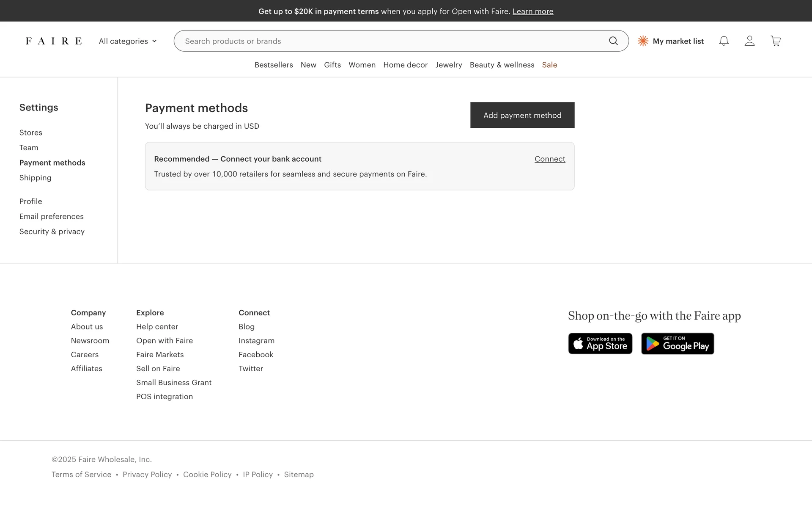The width and height of the screenshot is (812, 508).
Task: Click Connect to link bank account
Action: (549, 159)
